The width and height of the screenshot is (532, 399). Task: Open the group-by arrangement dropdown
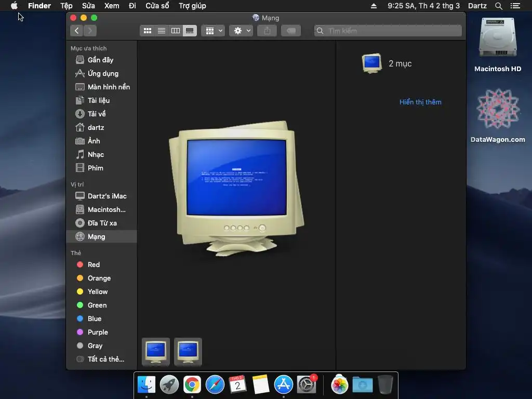[214, 31]
